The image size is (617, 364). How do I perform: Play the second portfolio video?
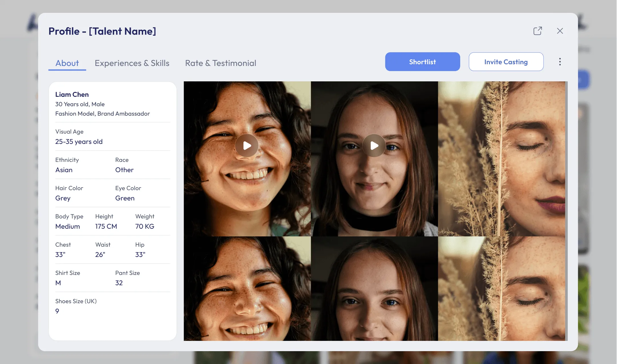click(374, 146)
